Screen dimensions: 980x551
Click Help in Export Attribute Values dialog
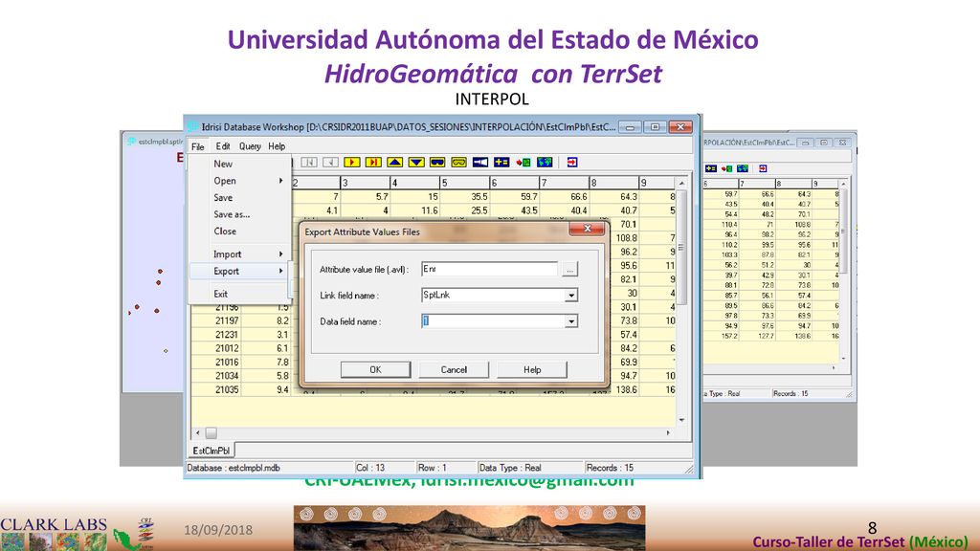[532, 370]
